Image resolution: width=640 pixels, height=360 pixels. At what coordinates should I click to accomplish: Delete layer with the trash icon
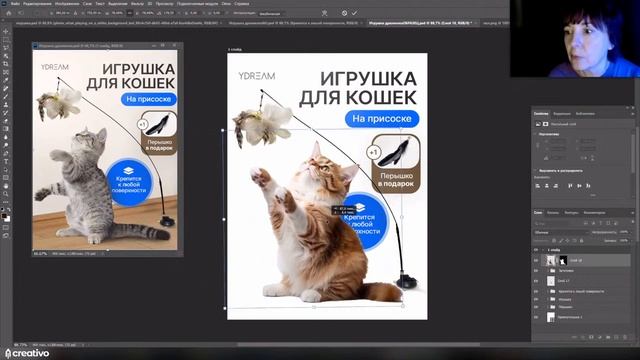[x=624, y=337]
